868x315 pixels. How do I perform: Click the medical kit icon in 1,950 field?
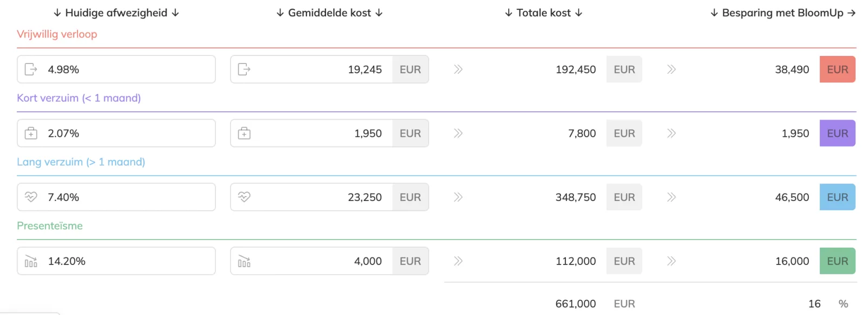point(244,133)
